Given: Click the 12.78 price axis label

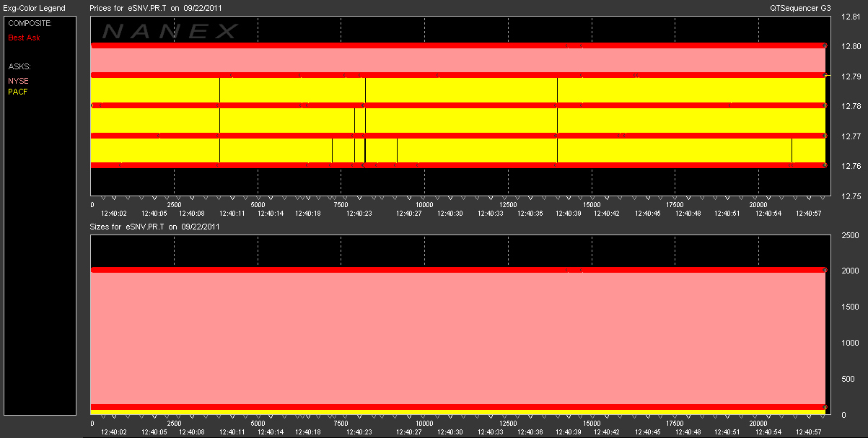Looking at the screenshot, I should click(851, 106).
